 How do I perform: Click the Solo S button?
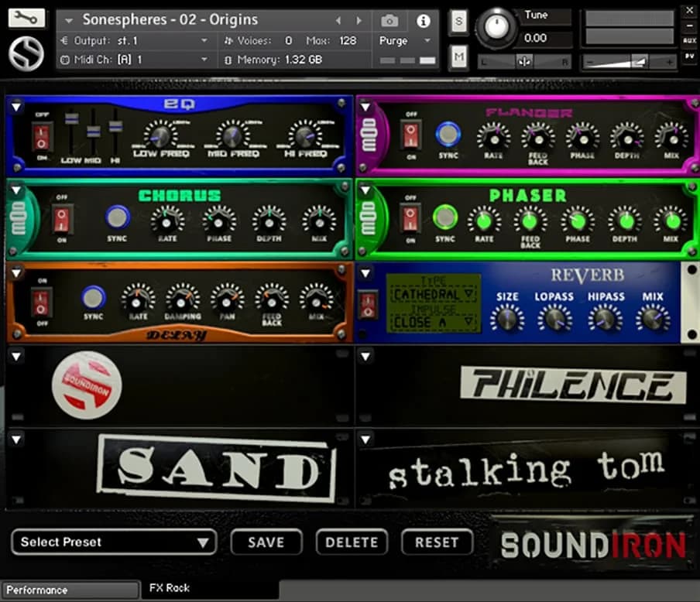(x=458, y=22)
